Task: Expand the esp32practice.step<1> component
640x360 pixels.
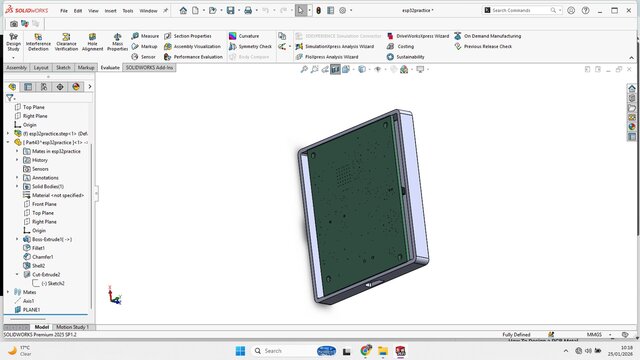Action: (8, 133)
